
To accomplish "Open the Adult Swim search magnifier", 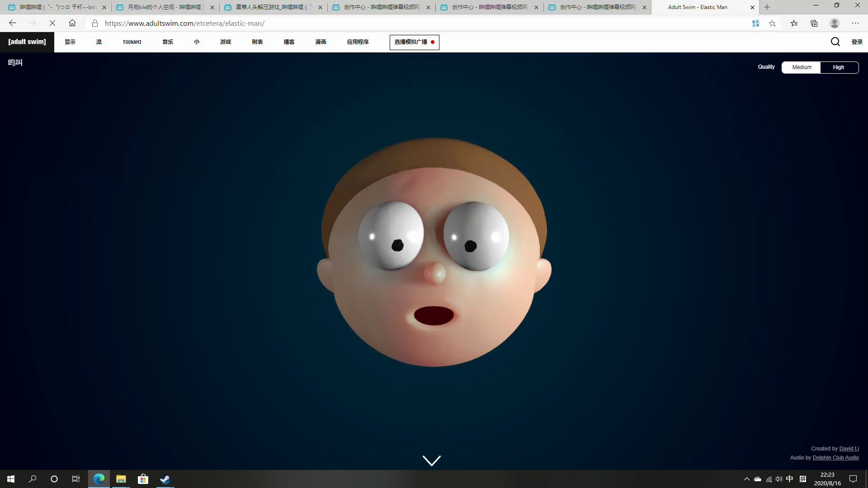I will pos(835,42).
